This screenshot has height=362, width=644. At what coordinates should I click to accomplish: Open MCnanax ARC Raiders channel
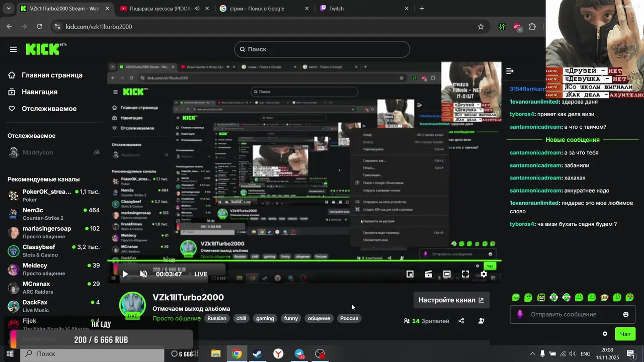[54, 288]
